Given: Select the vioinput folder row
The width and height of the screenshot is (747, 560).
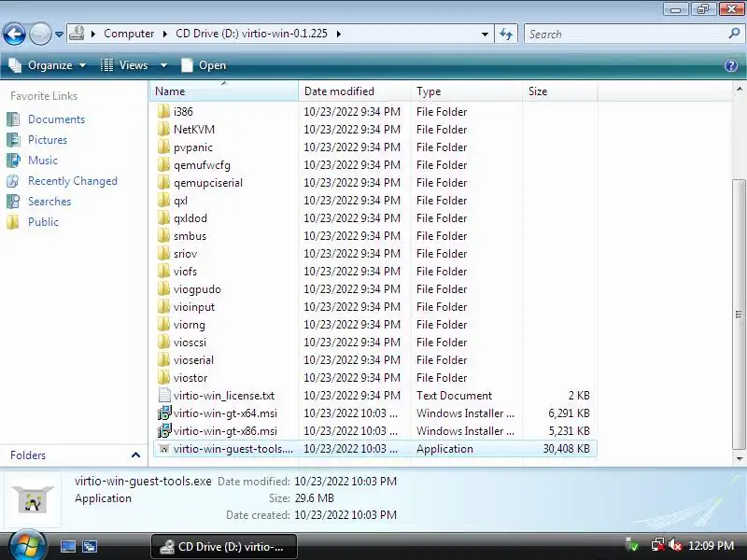Looking at the screenshot, I should tap(375, 307).
